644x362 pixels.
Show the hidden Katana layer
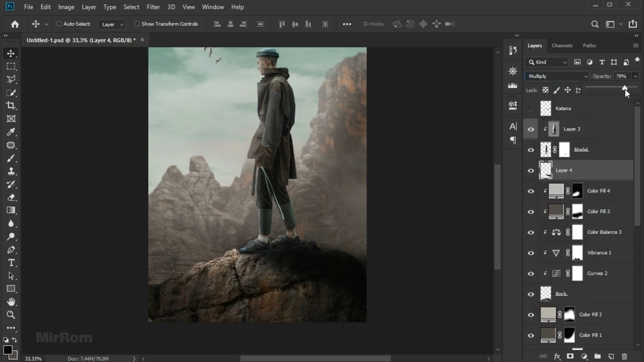pos(531,109)
